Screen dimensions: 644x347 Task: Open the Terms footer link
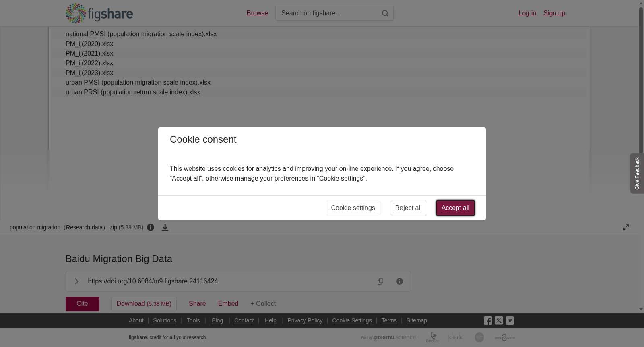[389, 320]
